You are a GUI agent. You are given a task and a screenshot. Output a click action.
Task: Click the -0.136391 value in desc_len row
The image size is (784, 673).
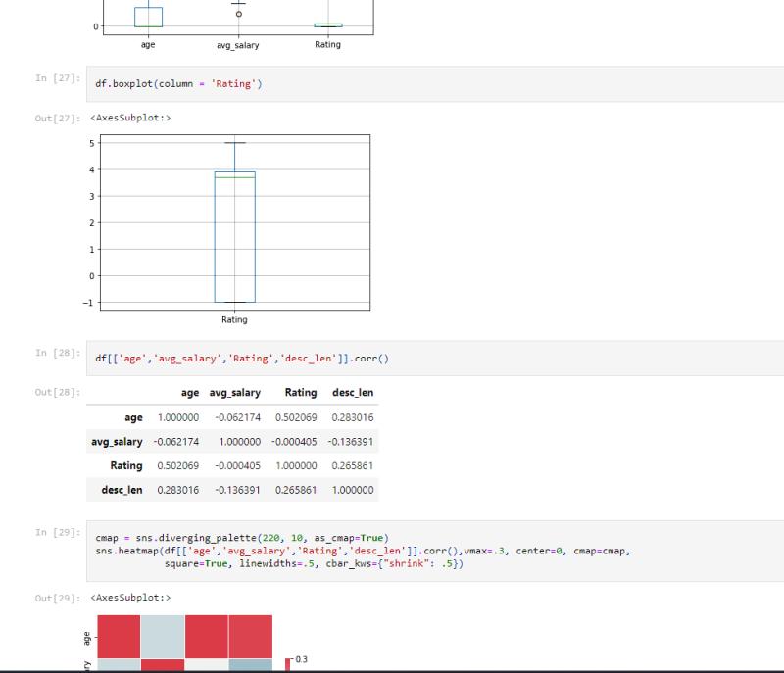click(x=238, y=490)
